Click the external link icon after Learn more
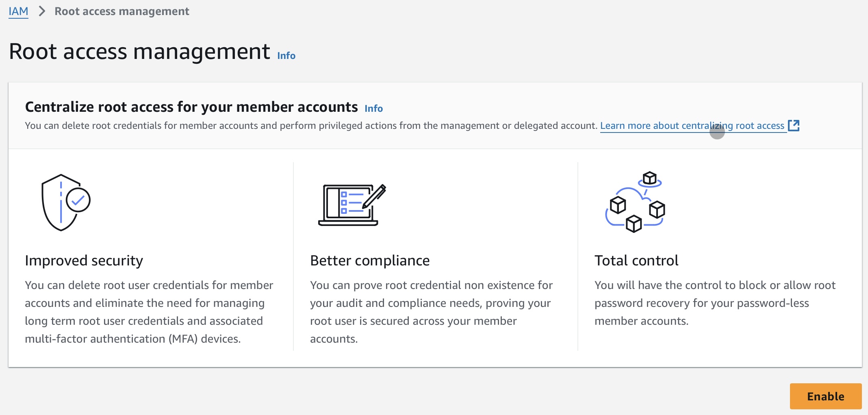Viewport: 868px width, 415px height. click(793, 126)
